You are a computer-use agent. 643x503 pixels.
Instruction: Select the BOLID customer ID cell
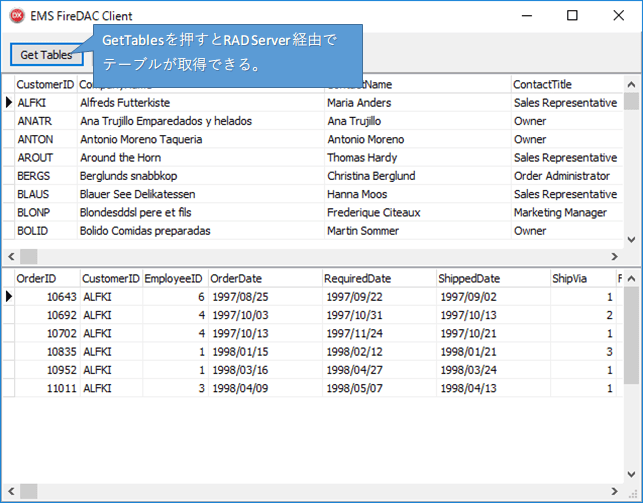[46, 231]
